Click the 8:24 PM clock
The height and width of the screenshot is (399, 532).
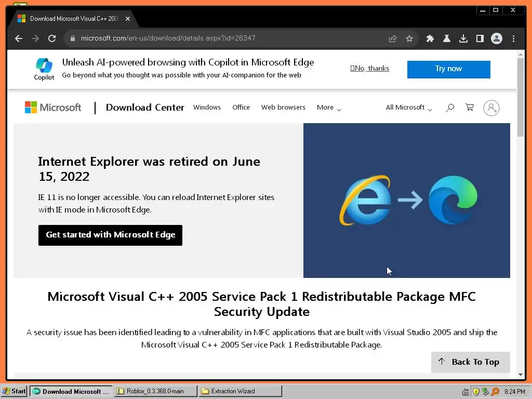click(515, 392)
